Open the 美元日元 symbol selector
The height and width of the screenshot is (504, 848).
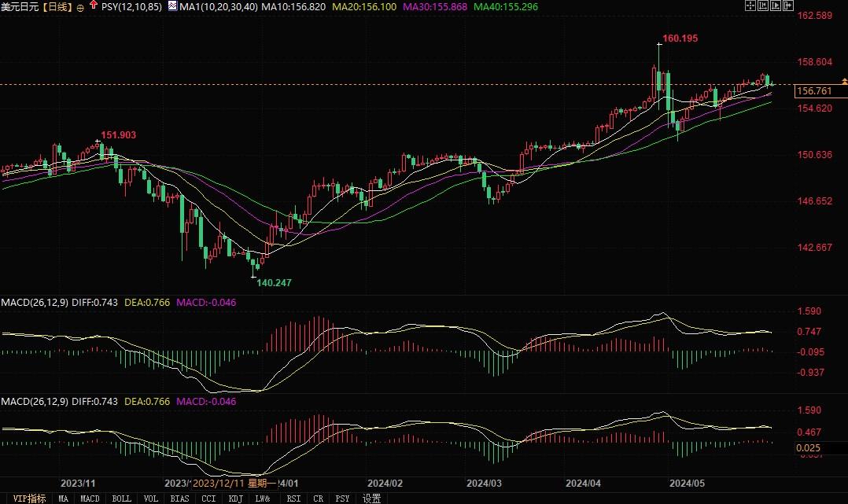tap(20, 6)
